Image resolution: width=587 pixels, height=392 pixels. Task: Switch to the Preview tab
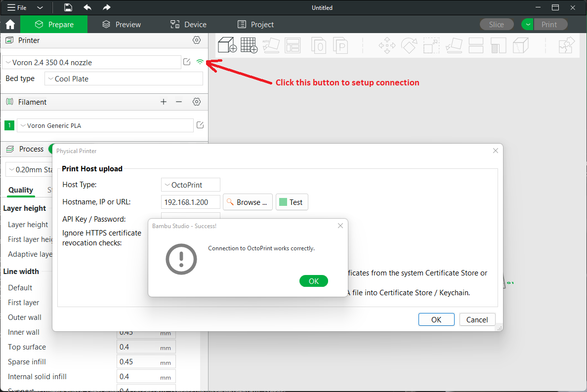coord(122,25)
